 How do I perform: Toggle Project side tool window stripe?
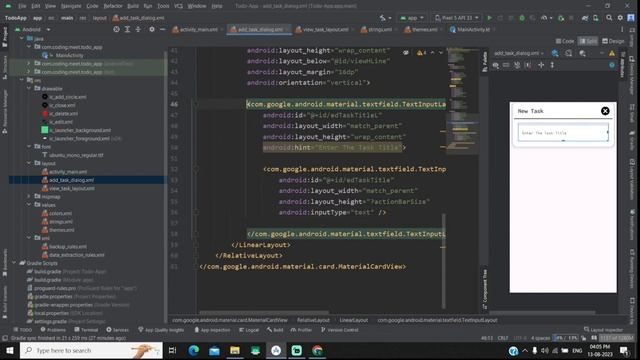[5, 37]
